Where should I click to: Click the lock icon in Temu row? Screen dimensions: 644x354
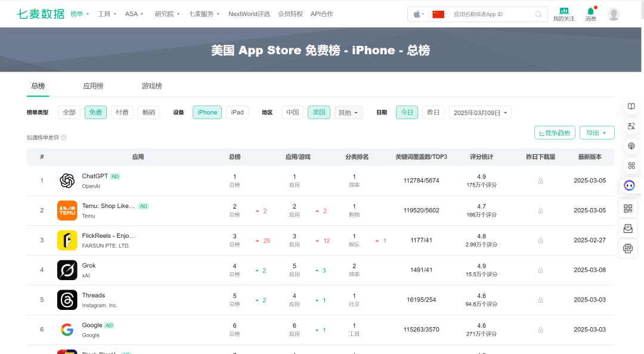540,211
